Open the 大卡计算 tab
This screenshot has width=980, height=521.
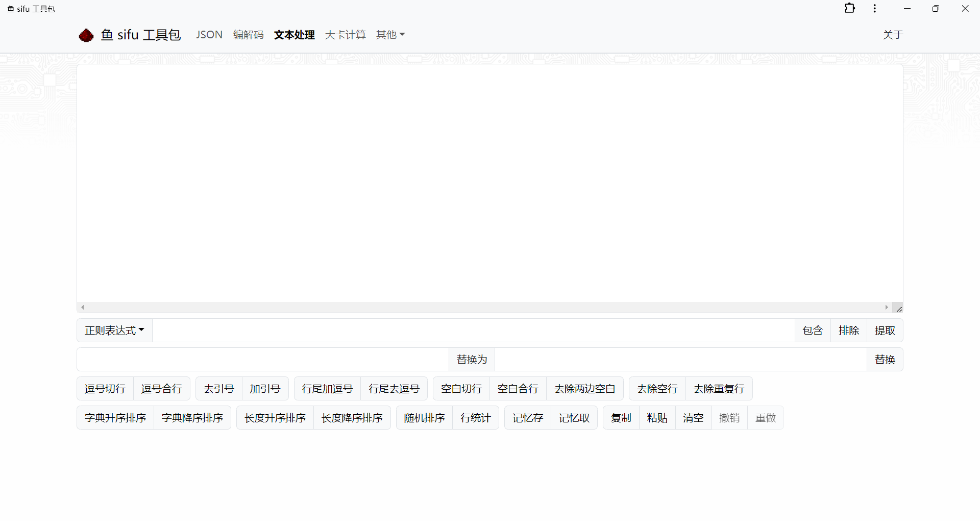point(346,35)
